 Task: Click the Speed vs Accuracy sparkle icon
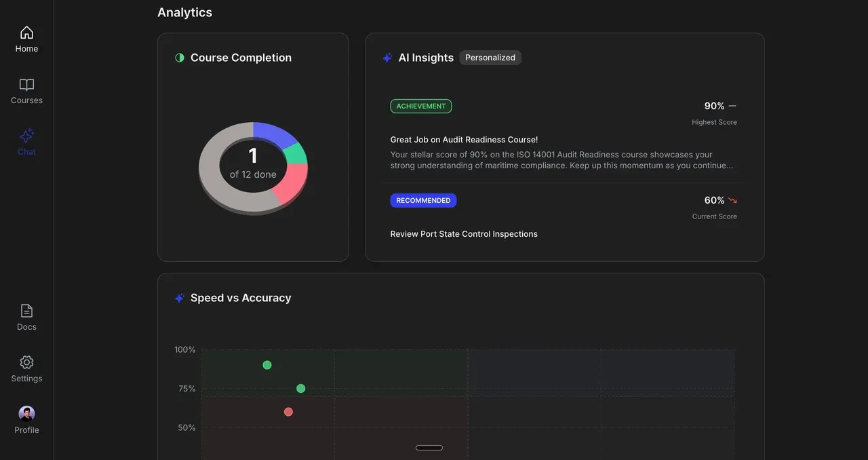point(180,298)
